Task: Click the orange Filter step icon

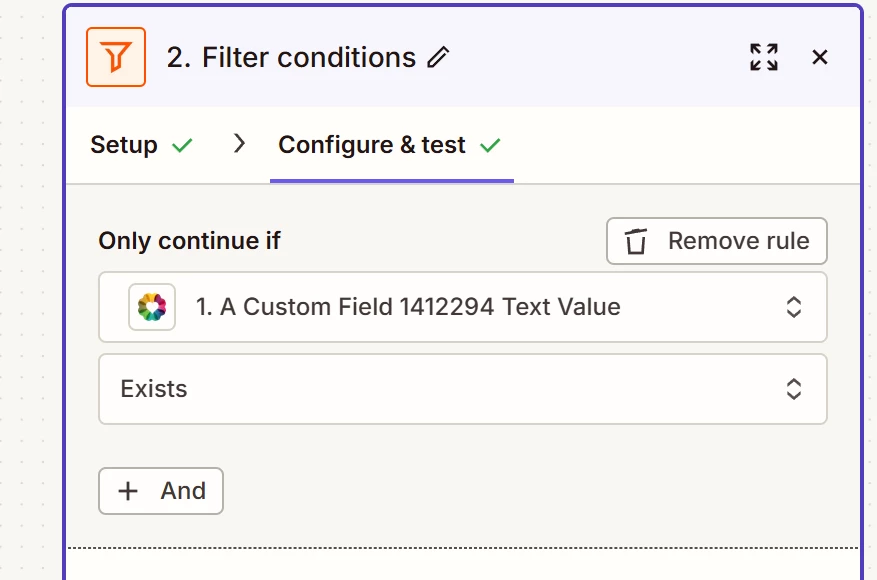Action: point(116,57)
